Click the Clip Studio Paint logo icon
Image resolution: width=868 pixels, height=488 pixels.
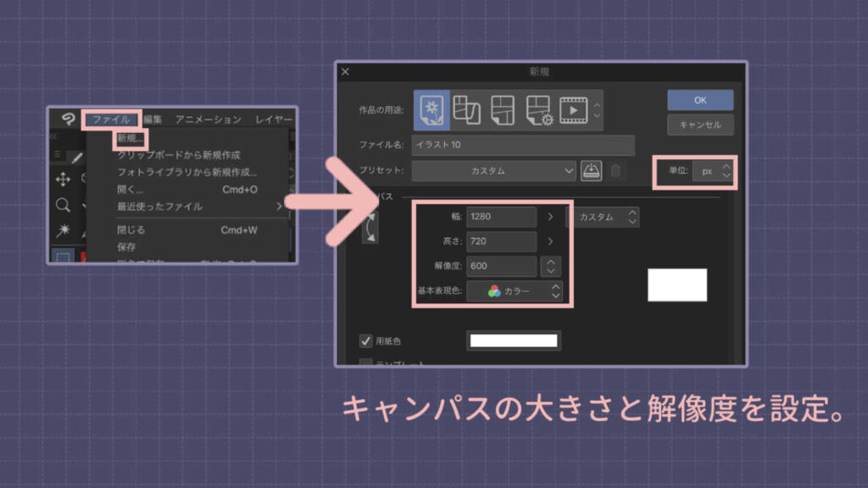[68, 119]
